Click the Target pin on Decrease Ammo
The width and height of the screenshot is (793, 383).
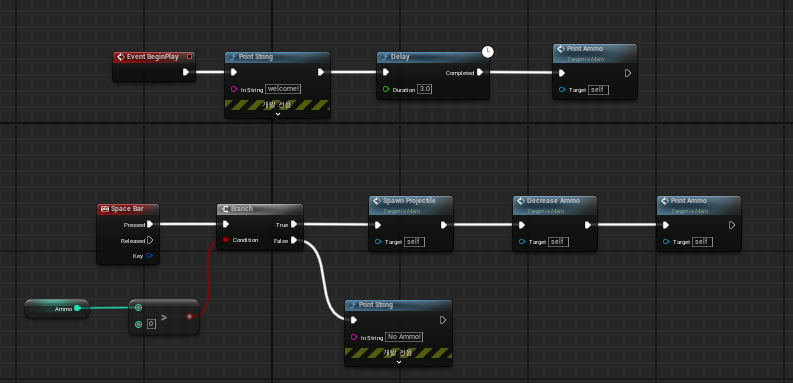(522, 242)
